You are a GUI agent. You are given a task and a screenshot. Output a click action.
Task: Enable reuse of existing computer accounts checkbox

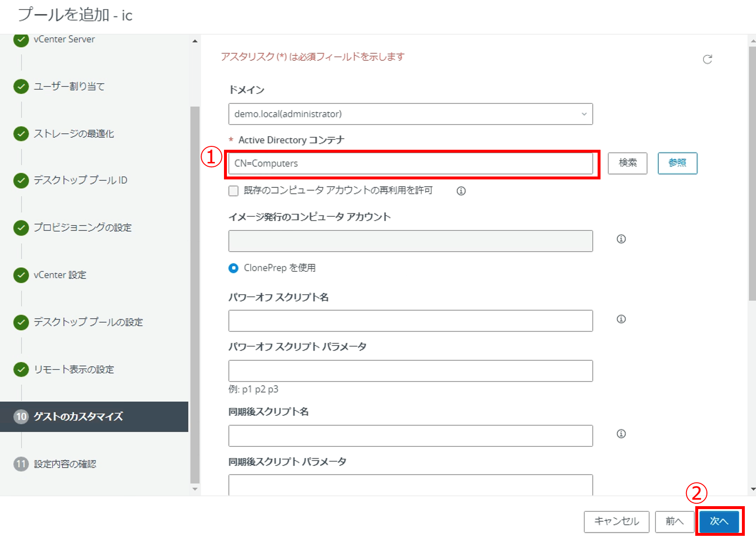[234, 191]
